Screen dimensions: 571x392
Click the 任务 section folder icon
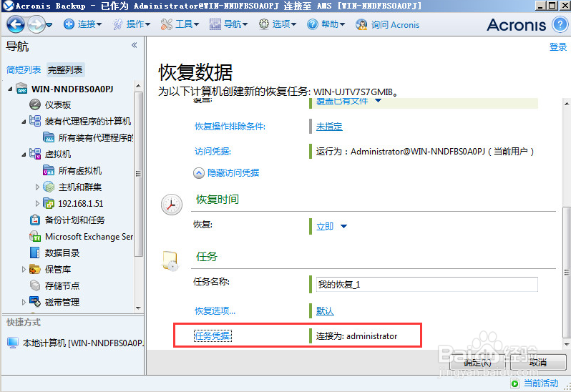[170, 261]
